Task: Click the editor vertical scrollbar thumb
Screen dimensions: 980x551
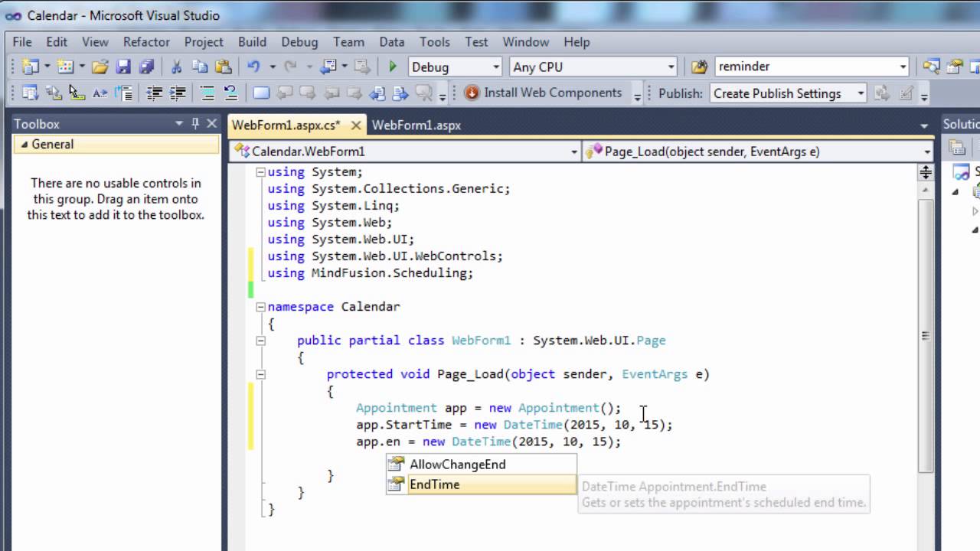Action: 926,335
